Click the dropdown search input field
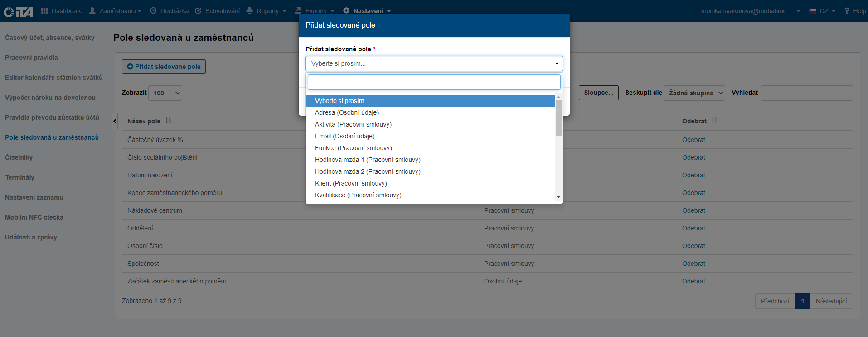868x337 pixels. 434,82
